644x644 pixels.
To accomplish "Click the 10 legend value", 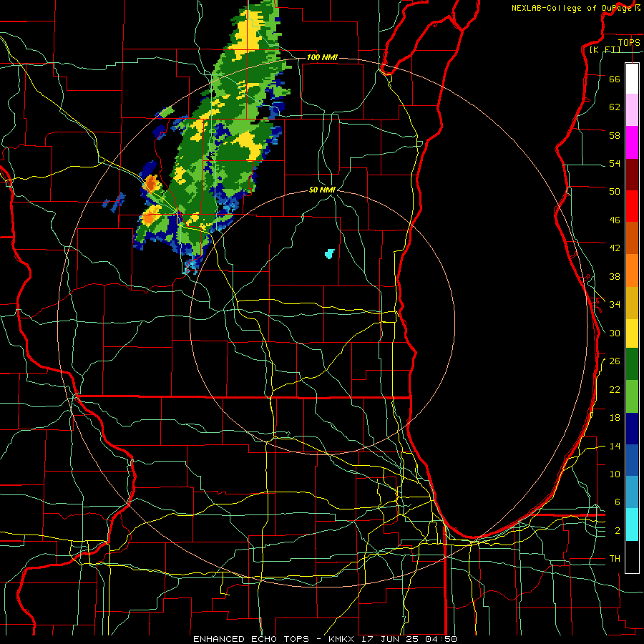I will (615, 474).
